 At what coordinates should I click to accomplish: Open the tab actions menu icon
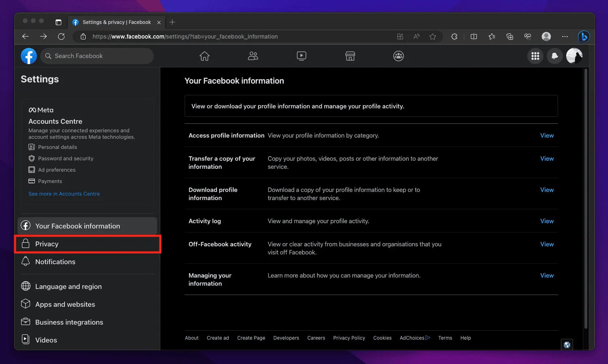58,22
